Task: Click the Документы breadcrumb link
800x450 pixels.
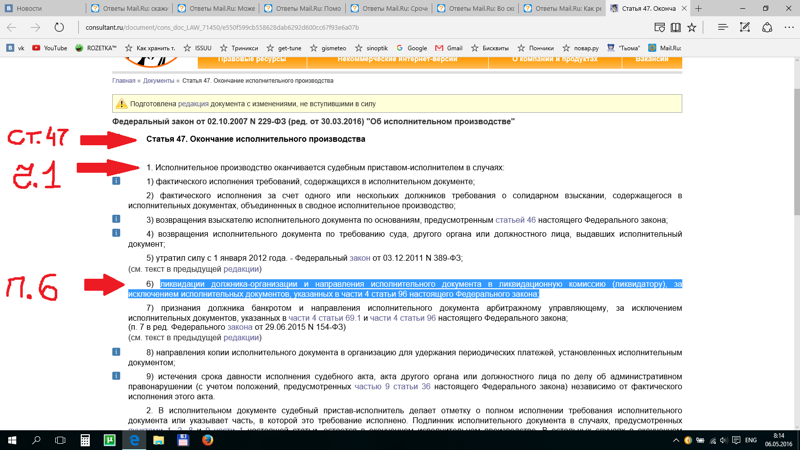Action: (x=158, y=81)
